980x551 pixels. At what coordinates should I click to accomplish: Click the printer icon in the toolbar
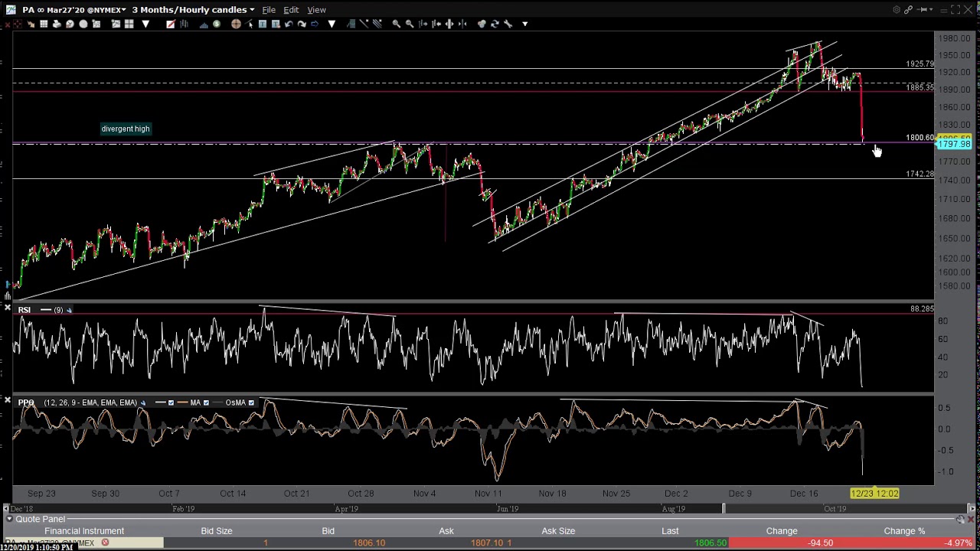pyautogui.click(x=57, y=24)
